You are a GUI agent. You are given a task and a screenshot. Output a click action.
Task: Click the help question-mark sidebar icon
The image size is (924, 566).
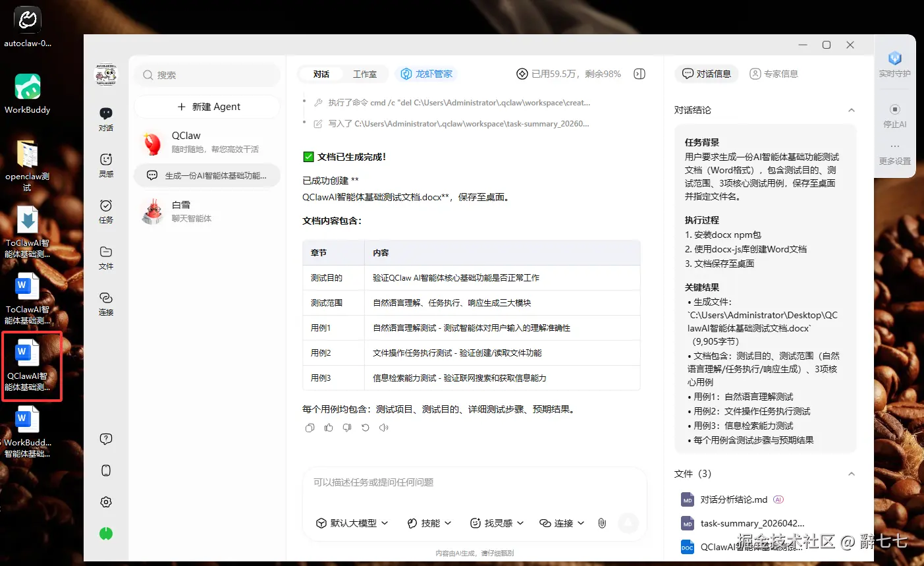tap(106, 439)
